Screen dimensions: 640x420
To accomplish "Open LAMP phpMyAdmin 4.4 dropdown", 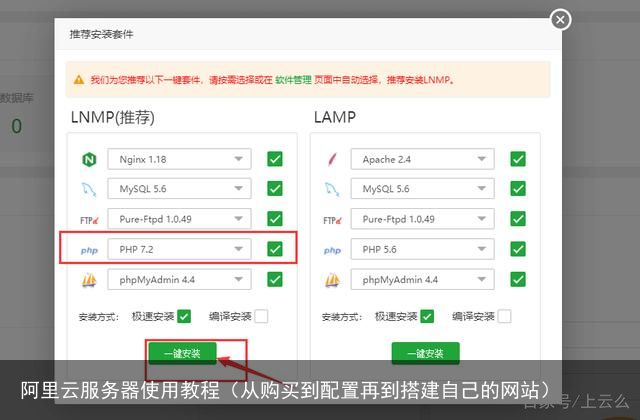I will point(422,280).
